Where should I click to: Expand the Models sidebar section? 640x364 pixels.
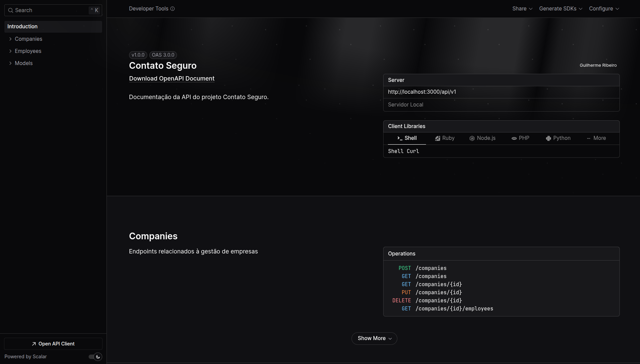click(x=10, y=63)
